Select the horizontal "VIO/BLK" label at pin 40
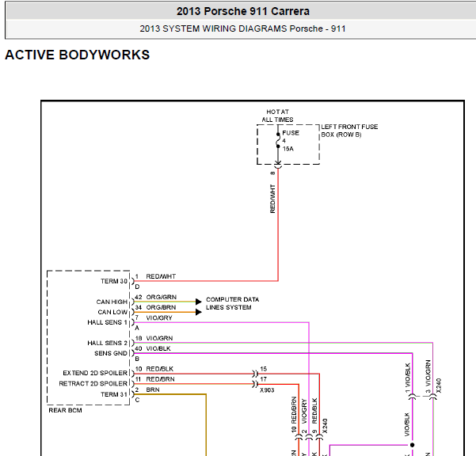This screenshot has height=456, width=476. tap(158, 348)
